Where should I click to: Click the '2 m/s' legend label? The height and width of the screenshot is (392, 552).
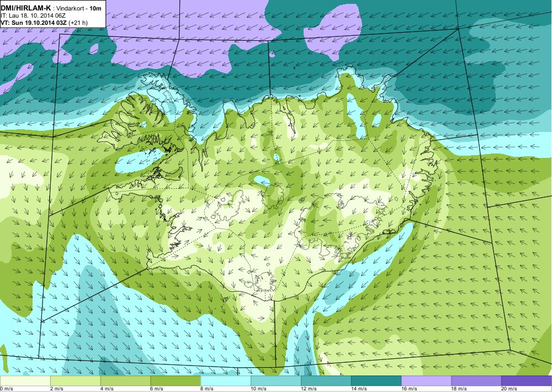[x=58, y=389]
